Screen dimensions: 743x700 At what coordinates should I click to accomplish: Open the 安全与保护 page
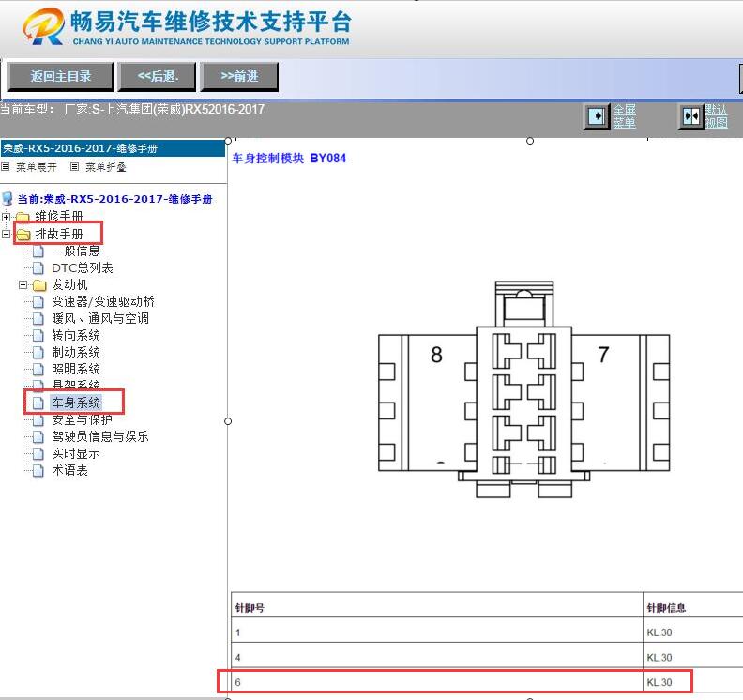[82, 419]
